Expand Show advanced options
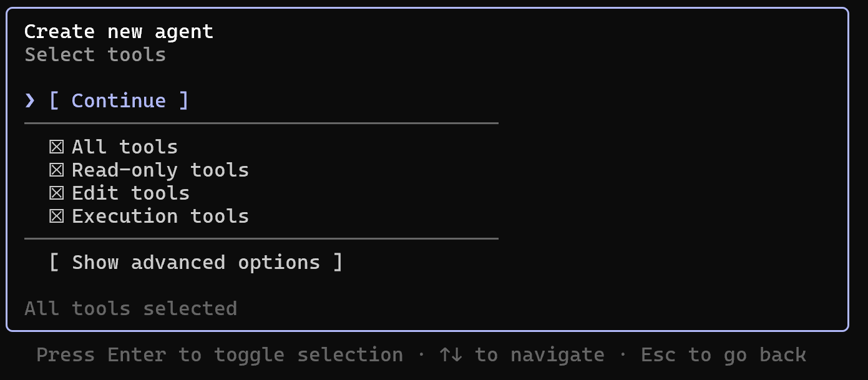The image size is (868, 380). [195, 263]
